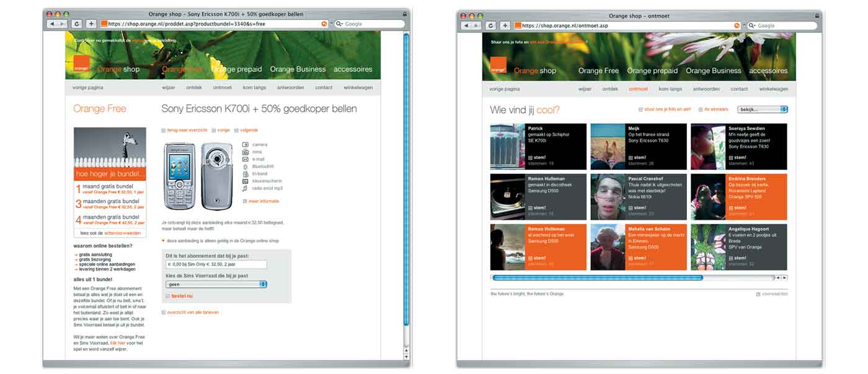Click the abonnement field '€ 0,00 bij Sim Only'

pyautogui.click(x=216, y=264)
